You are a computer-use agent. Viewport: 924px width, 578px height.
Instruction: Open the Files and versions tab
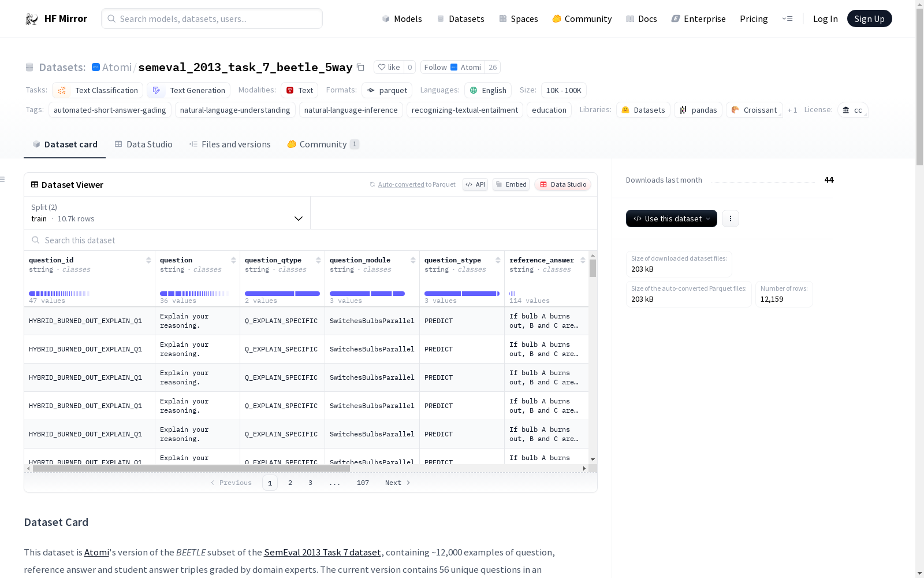(230, 144)
